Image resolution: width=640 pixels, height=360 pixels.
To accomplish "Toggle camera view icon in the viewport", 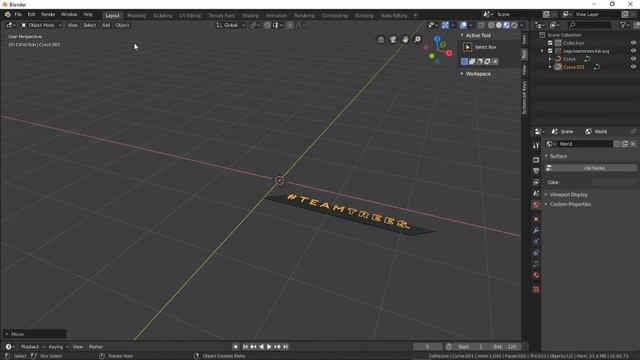I will tap(393, 40).
